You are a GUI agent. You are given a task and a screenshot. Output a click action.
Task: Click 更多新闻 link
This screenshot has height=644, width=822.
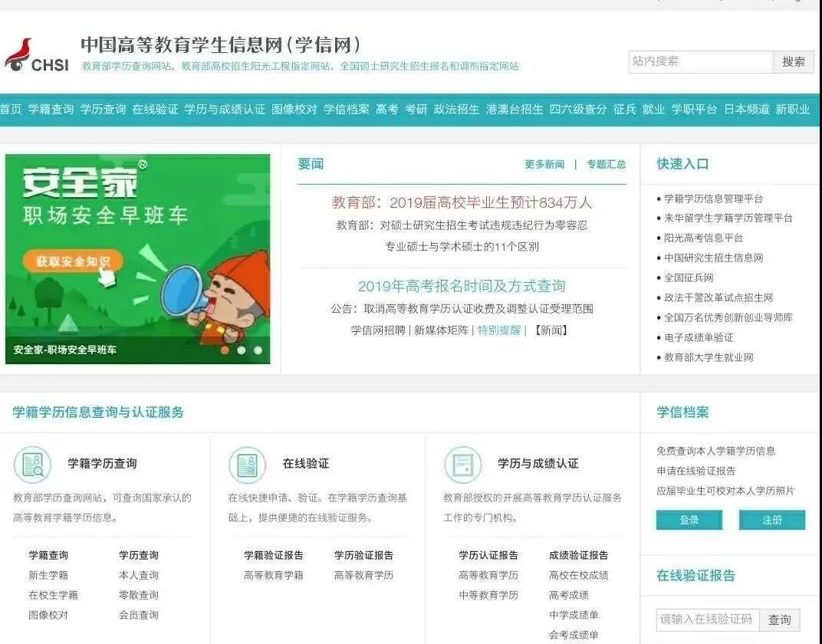544,165
